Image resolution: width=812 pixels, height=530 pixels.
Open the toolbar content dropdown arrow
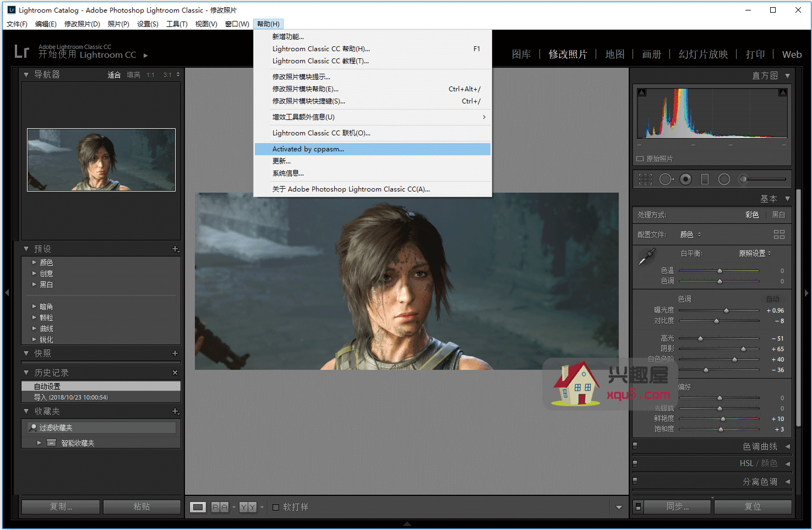[x=619, y=507]
